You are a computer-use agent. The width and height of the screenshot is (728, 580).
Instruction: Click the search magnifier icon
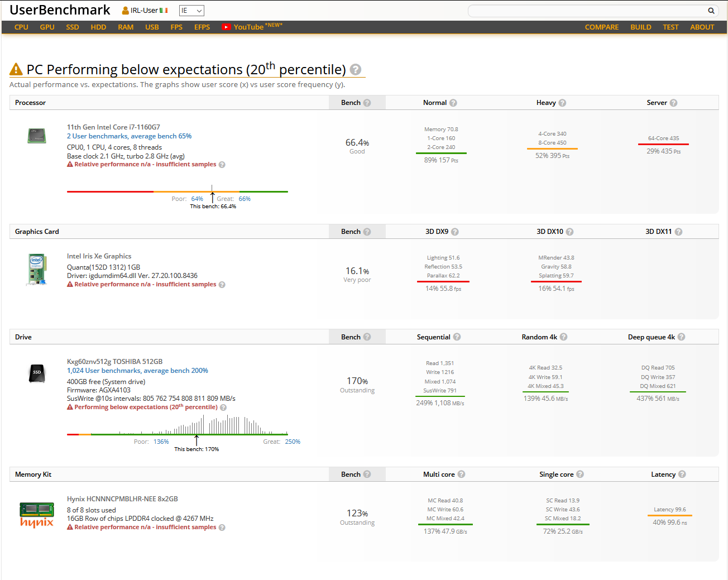pos(711,11)
